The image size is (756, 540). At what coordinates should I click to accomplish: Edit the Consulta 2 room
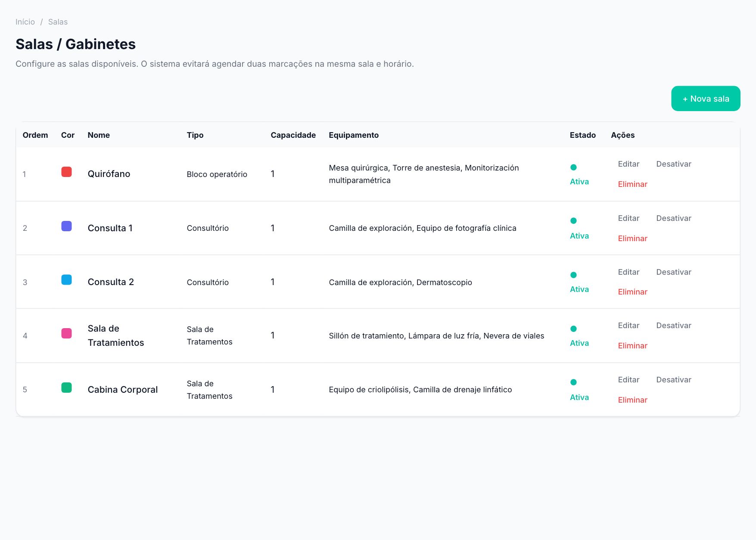pos(628,272)
